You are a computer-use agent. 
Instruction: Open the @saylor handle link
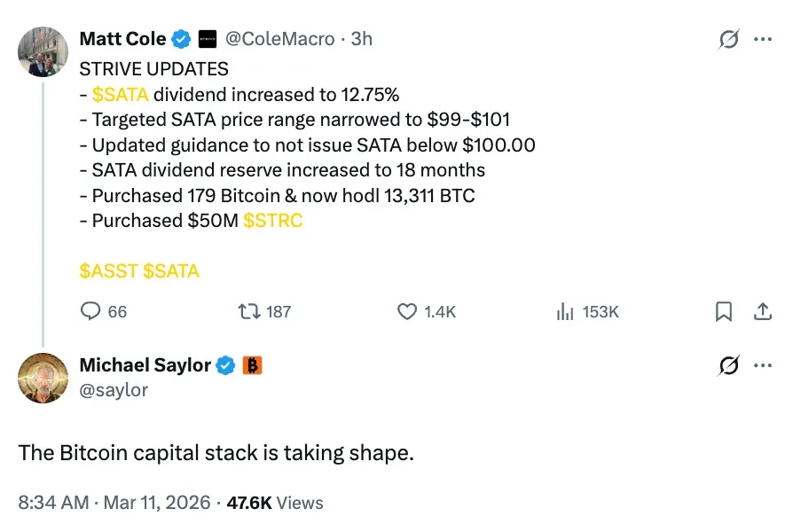pyautogui.click(x=114, y=389)
